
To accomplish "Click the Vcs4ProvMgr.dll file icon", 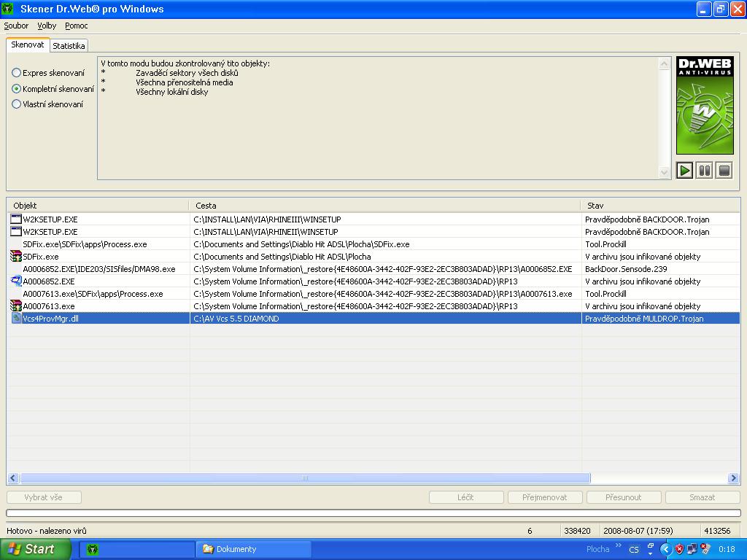I will tap(16, 319).
